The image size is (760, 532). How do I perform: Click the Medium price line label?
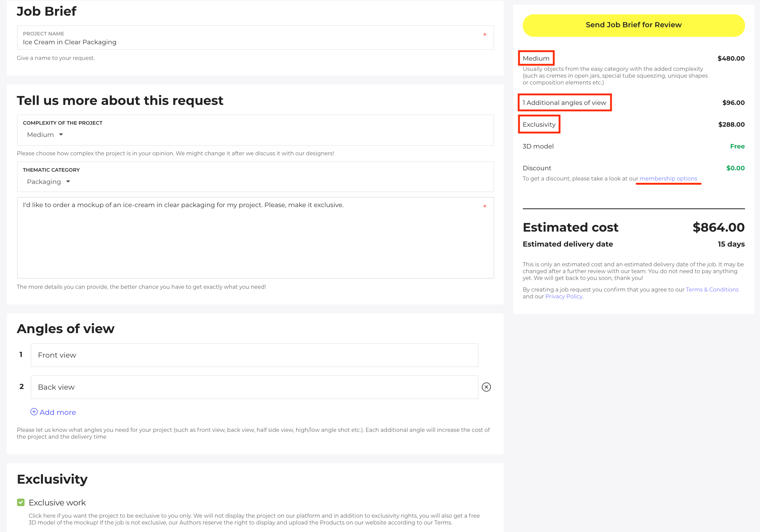coord(536,58)
